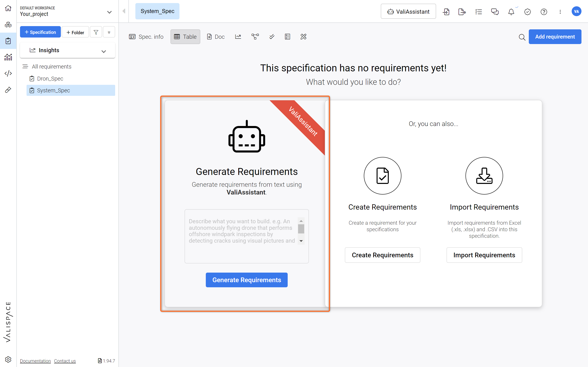Open the help question mark icon

544,12
